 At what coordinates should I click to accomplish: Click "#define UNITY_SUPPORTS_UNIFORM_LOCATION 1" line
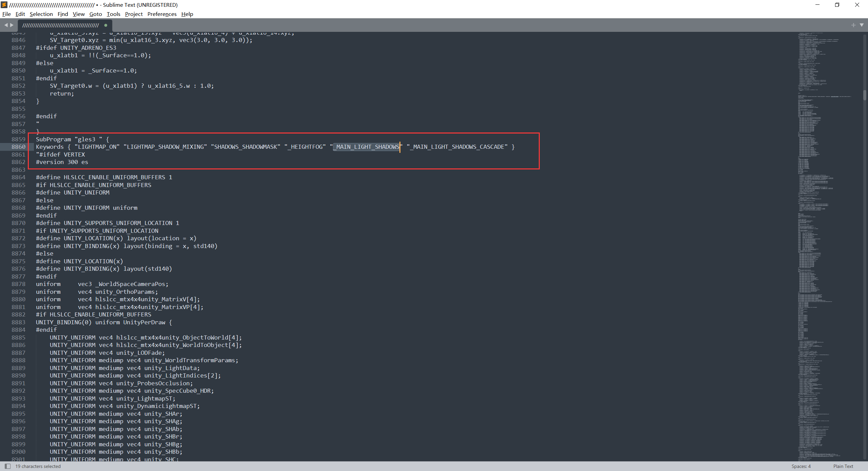click(107, 223)
